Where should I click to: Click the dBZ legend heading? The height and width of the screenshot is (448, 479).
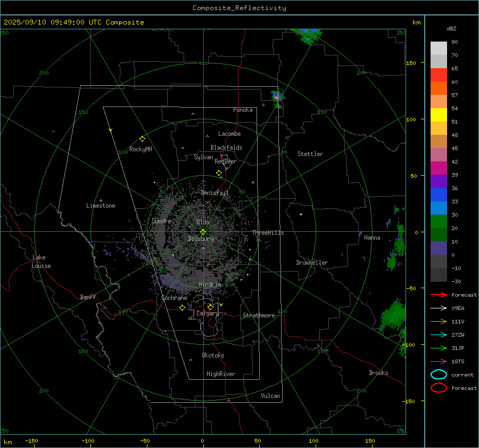[x=451, y=28]
